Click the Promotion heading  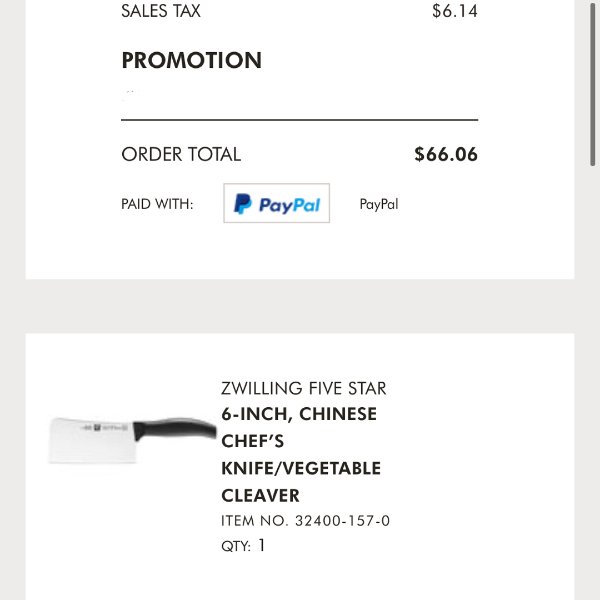(191, 60)
